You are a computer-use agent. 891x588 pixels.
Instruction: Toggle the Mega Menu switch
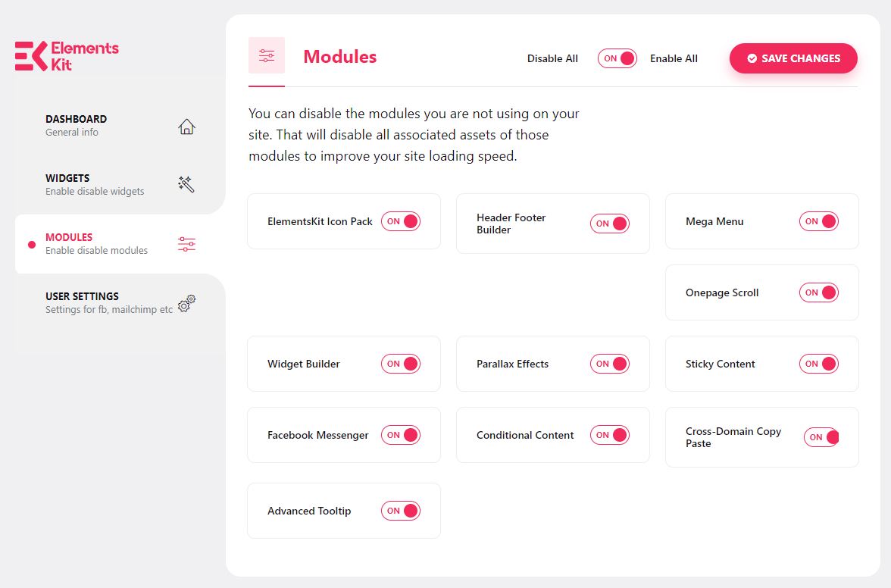819,221
